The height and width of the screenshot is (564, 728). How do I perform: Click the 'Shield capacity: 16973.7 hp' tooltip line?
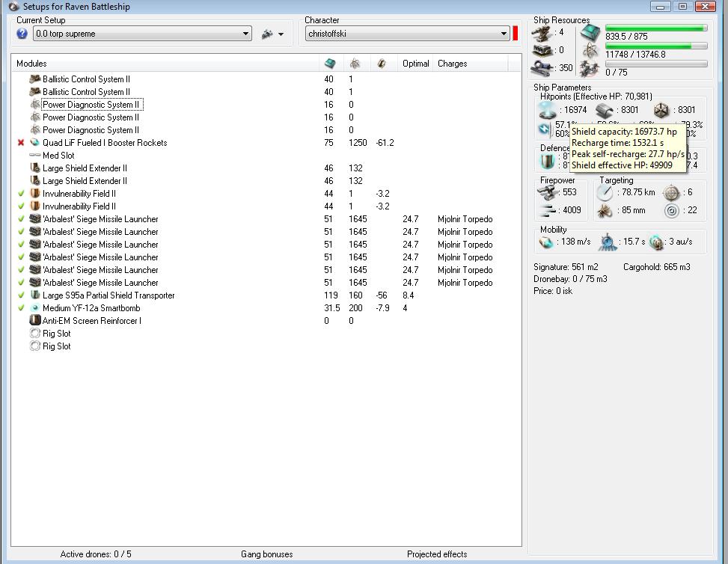coord(624,132)
